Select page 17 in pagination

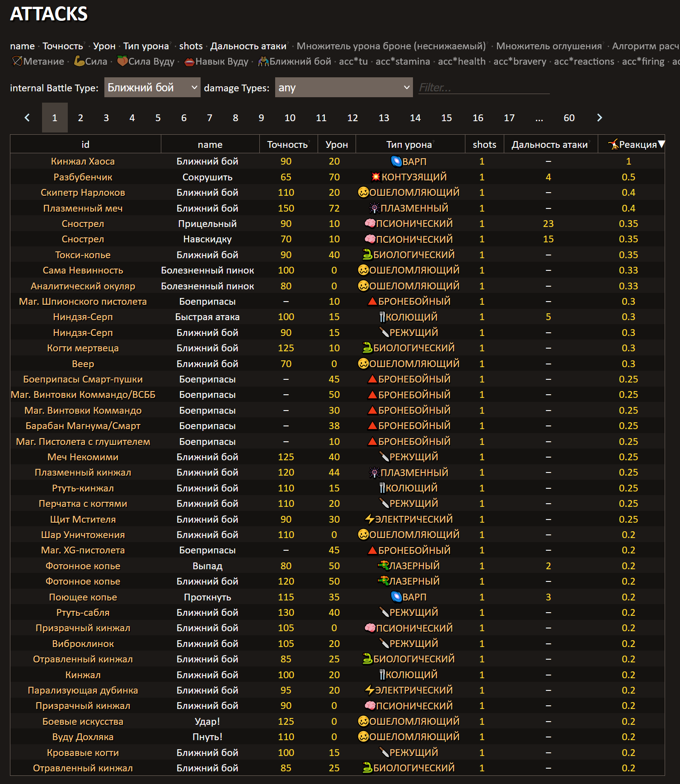(509, 118)
